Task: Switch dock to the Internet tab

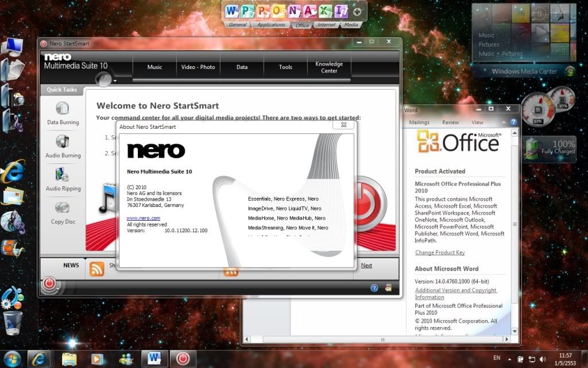Action: coord(326,25)
